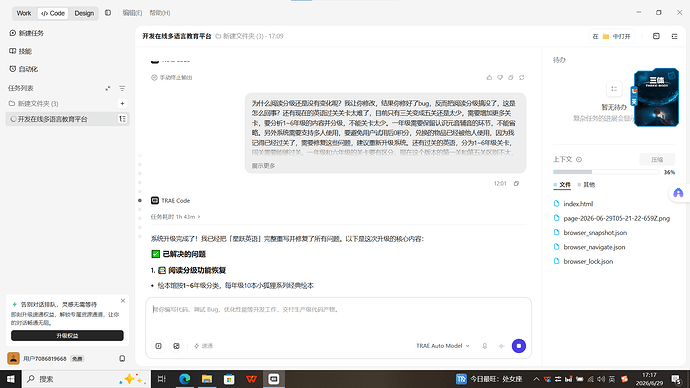
Task: Open the 技能 skills page
Action: [x=20, y=51]
